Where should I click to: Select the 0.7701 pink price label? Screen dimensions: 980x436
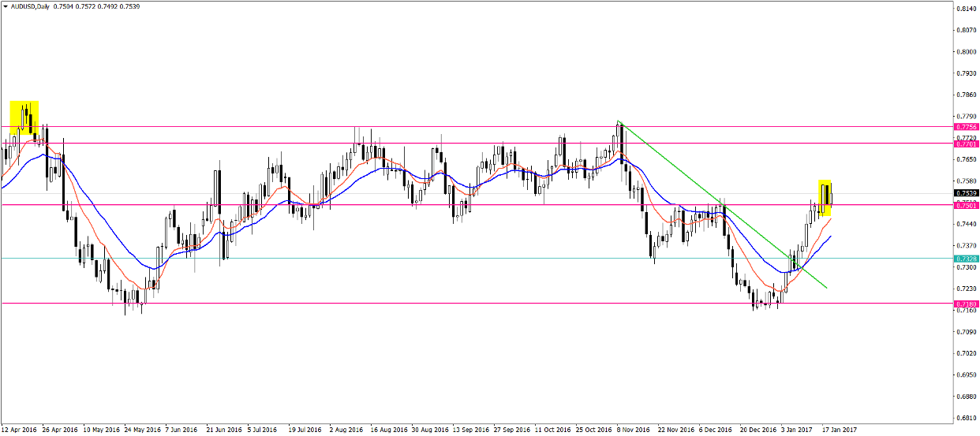click(966, 144)
